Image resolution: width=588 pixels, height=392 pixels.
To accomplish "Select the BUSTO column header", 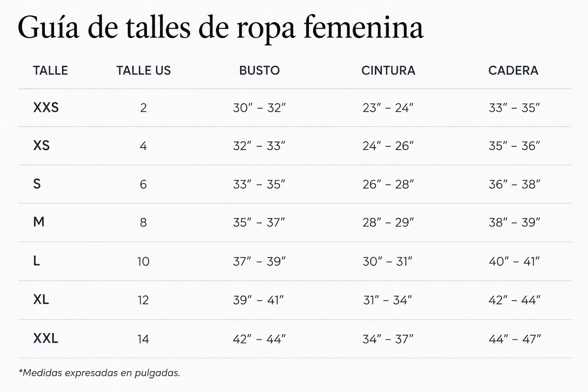I will point(260,70).
